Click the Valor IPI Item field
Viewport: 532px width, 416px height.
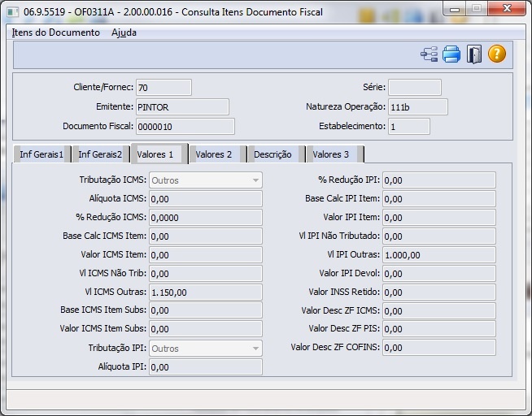(439, 218)
